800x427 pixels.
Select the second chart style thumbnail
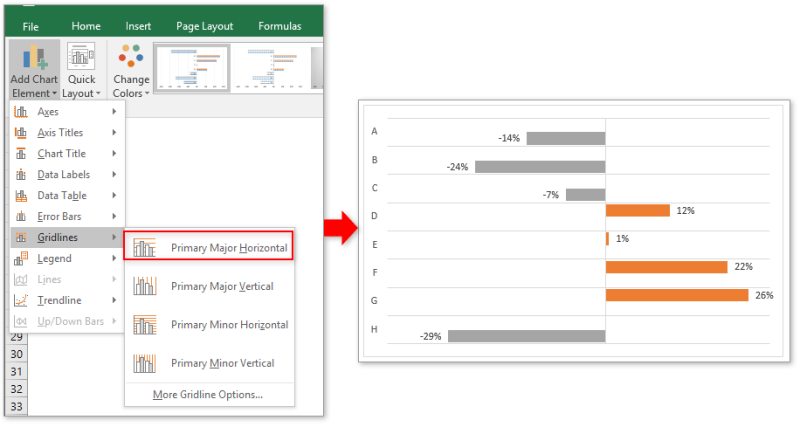271,68
